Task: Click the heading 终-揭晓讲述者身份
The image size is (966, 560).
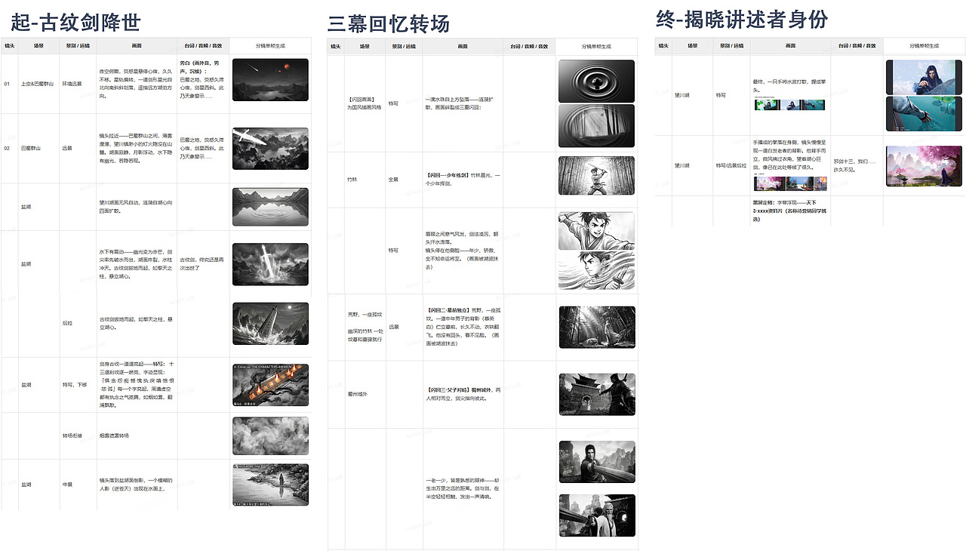Action: (742, 19)
